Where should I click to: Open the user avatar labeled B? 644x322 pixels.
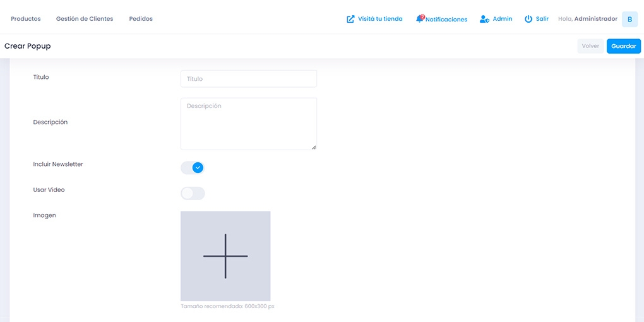[629, 20]
